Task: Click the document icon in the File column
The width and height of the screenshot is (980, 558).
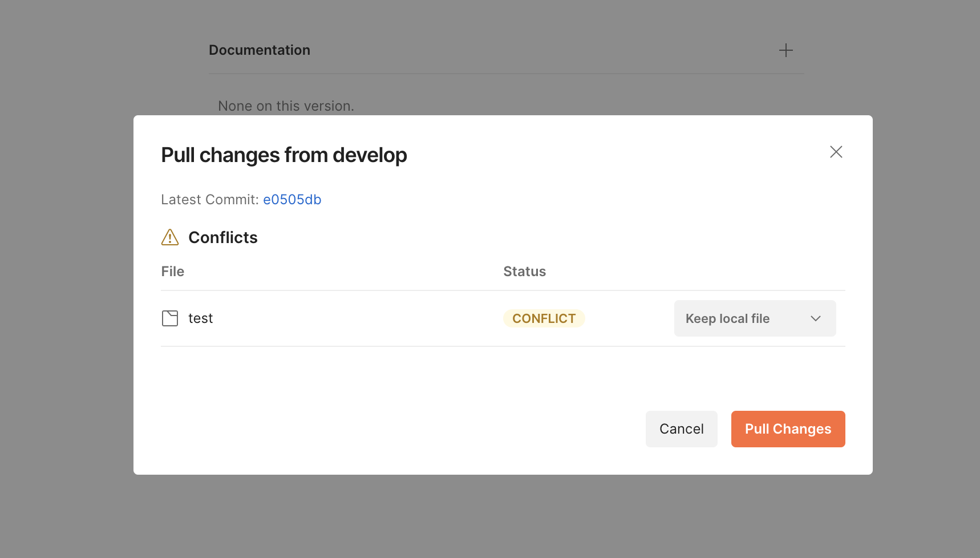Action: (169, 318)
